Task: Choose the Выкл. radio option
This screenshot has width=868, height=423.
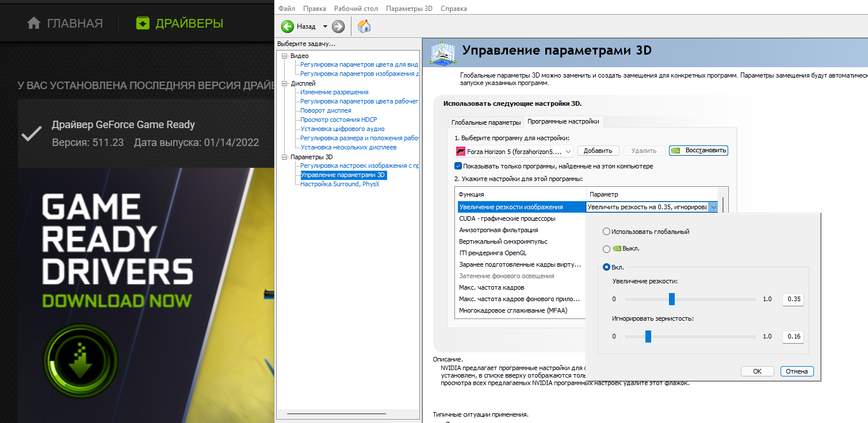Action: click(606, 249)
